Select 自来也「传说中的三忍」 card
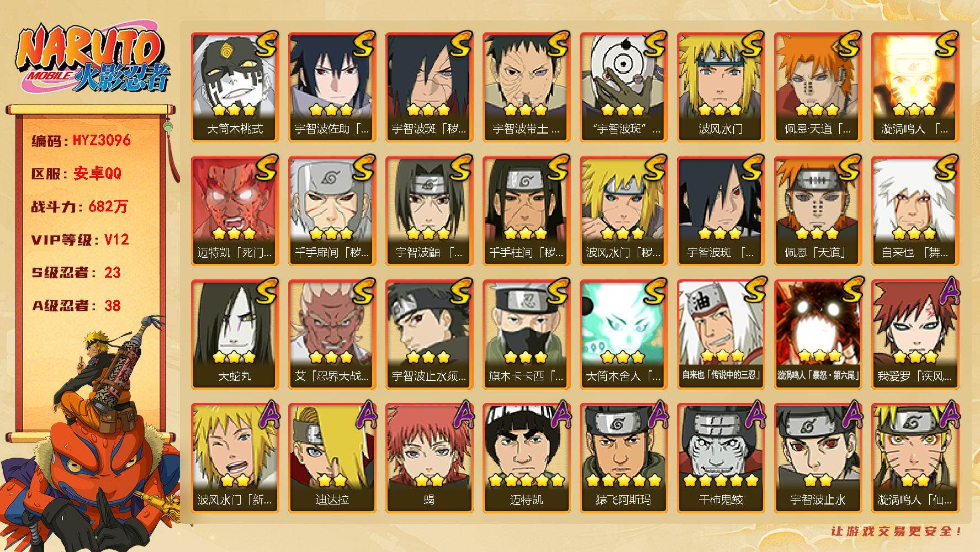Viewport: 980px width, 552px height. click(x=721, y=334)
